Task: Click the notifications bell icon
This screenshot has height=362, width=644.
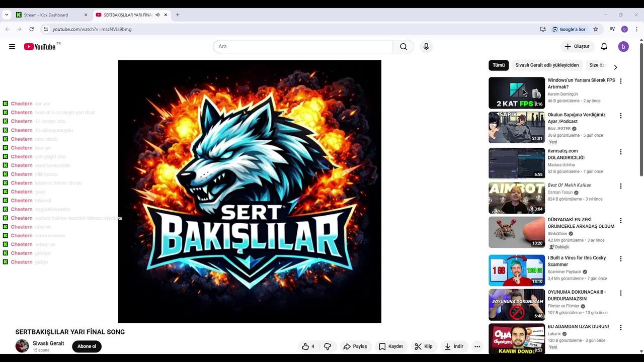Action: click(604, 46)
